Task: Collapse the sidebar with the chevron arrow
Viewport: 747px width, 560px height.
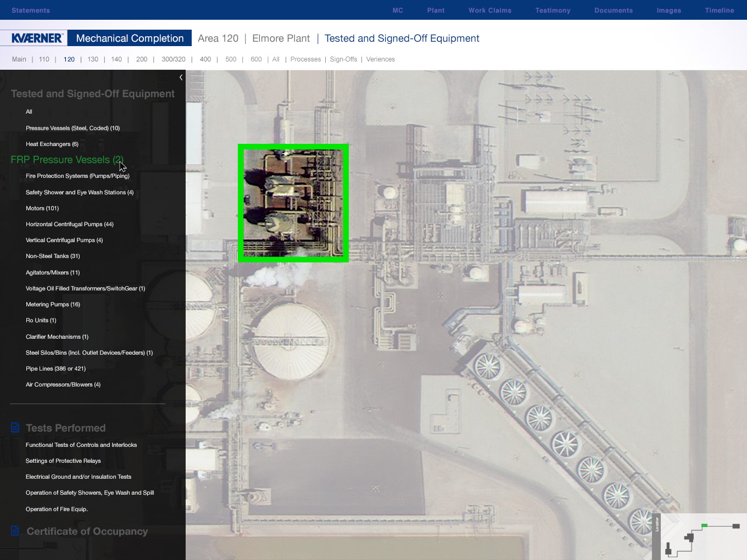Action: click(x=181, y=77)
